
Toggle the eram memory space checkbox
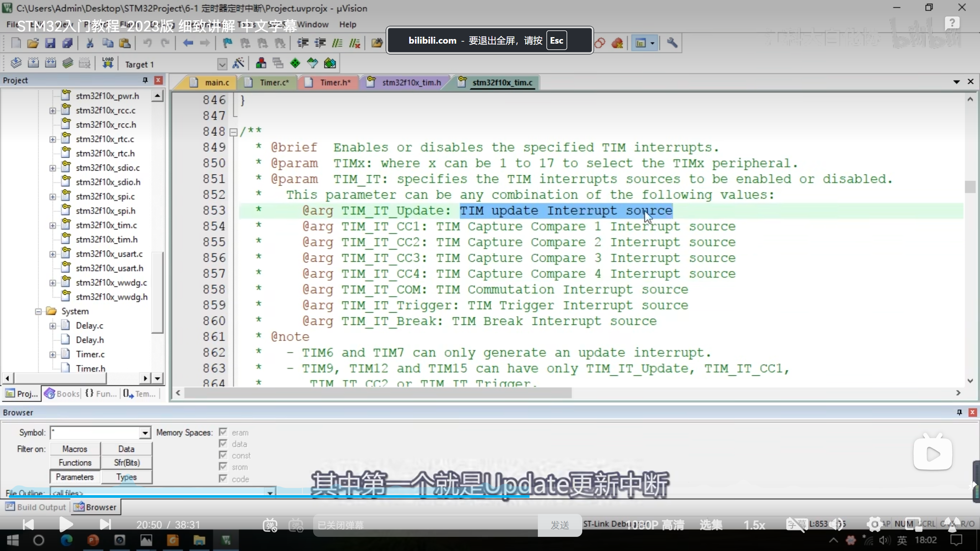coord(223,432)
